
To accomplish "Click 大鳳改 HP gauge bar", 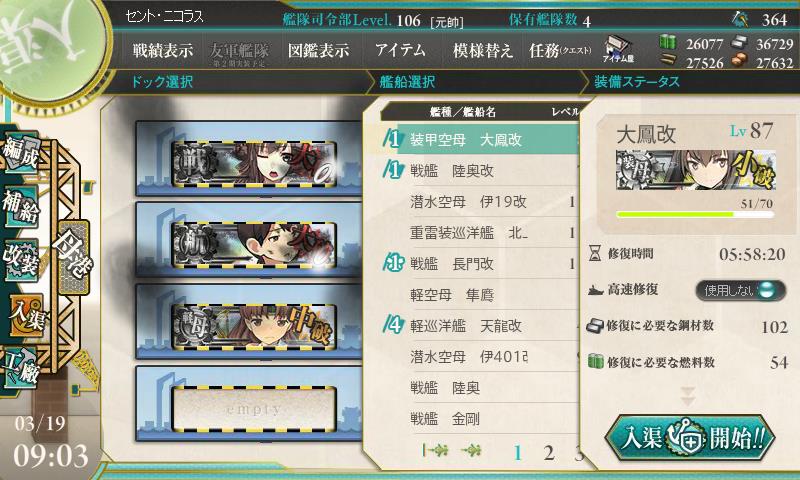I will tap(695, 215).
